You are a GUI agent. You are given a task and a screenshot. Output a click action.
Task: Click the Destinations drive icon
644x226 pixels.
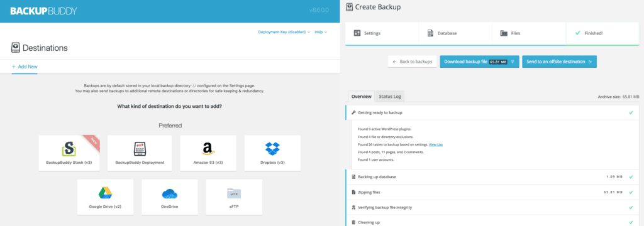(x=16, y=48)
